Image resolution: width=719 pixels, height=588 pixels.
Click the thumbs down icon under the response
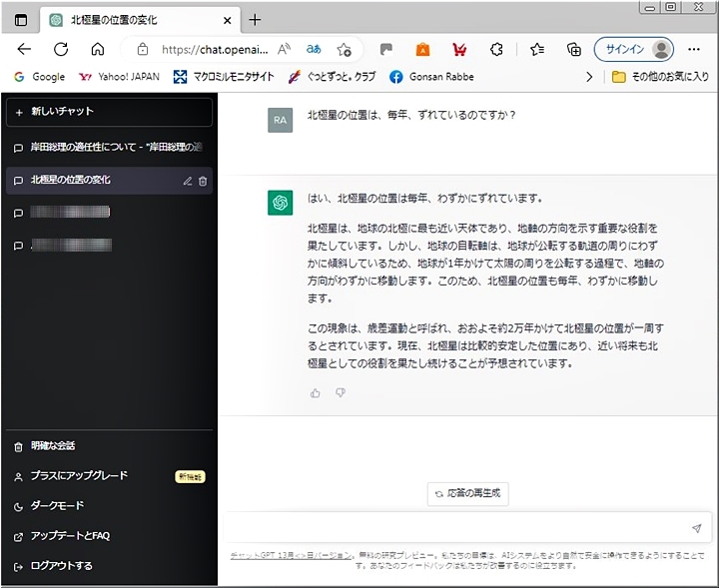click(x=341, y=393)
